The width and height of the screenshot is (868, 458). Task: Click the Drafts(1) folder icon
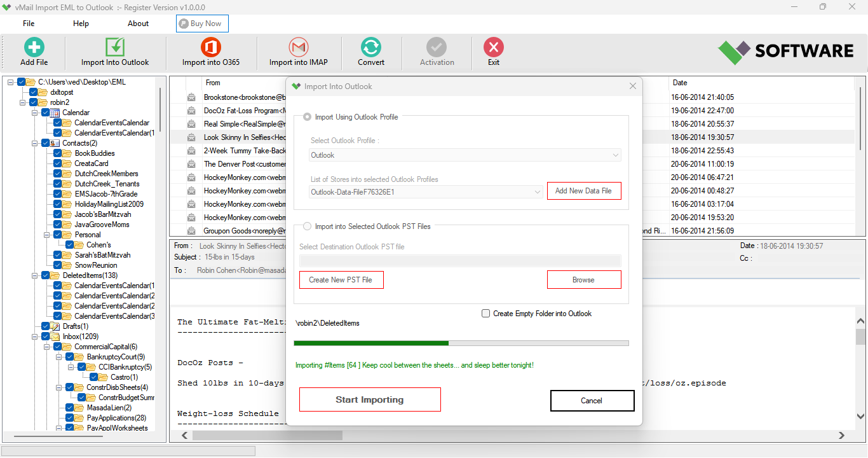(55, 326)
